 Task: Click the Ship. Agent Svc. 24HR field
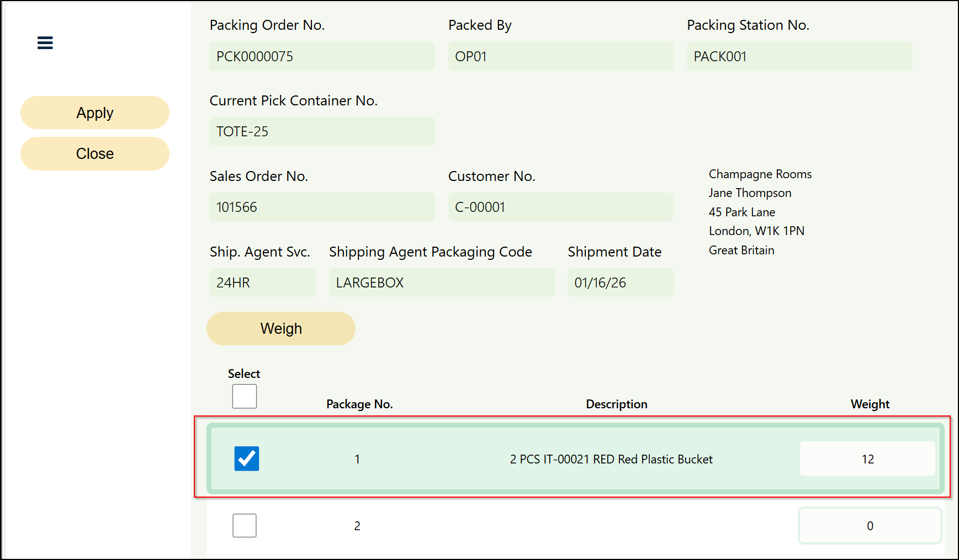coord(262,282)
